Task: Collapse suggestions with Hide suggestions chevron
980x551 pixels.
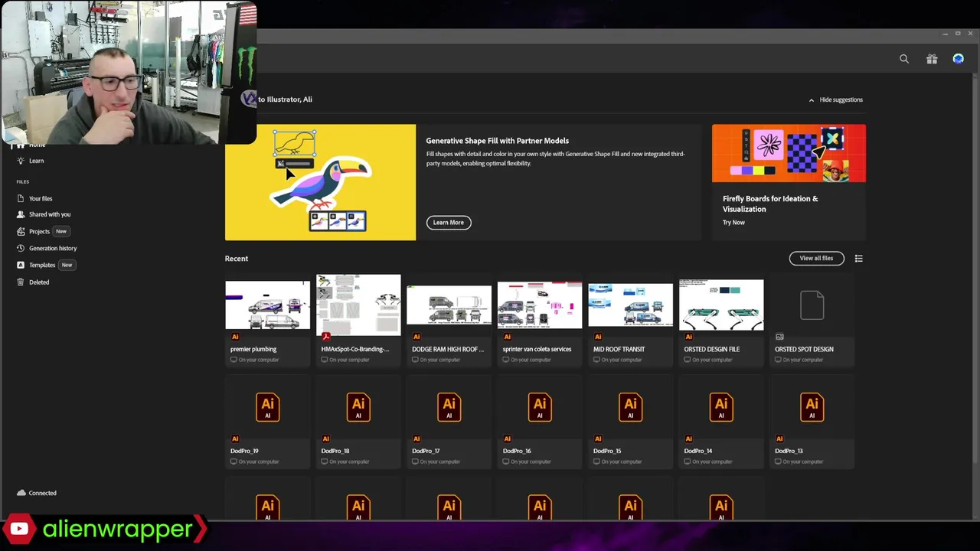Action: click(x=812, y=99)
